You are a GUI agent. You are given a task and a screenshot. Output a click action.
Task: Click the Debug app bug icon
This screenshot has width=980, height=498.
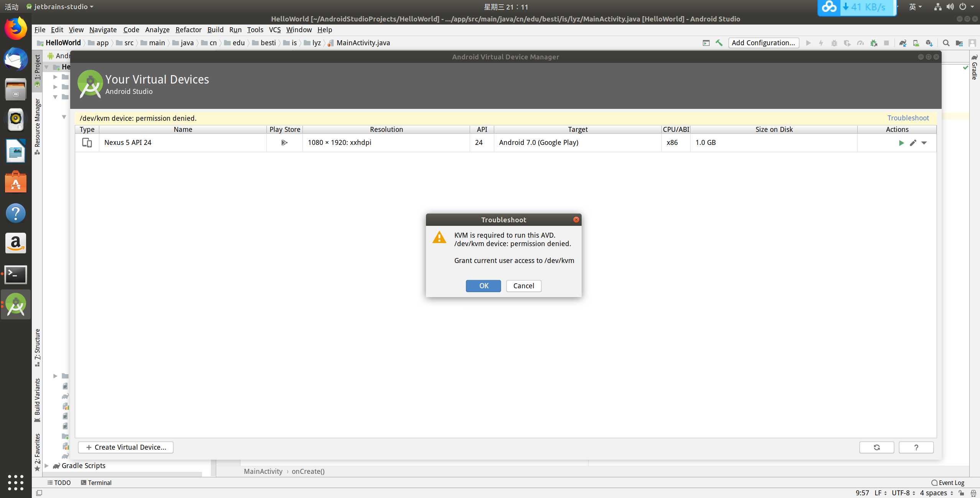[x=834, y=43]
